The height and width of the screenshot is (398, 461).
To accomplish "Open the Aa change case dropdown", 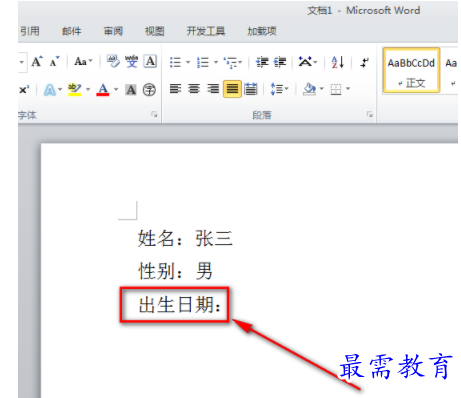I will [x=83, y=62].
